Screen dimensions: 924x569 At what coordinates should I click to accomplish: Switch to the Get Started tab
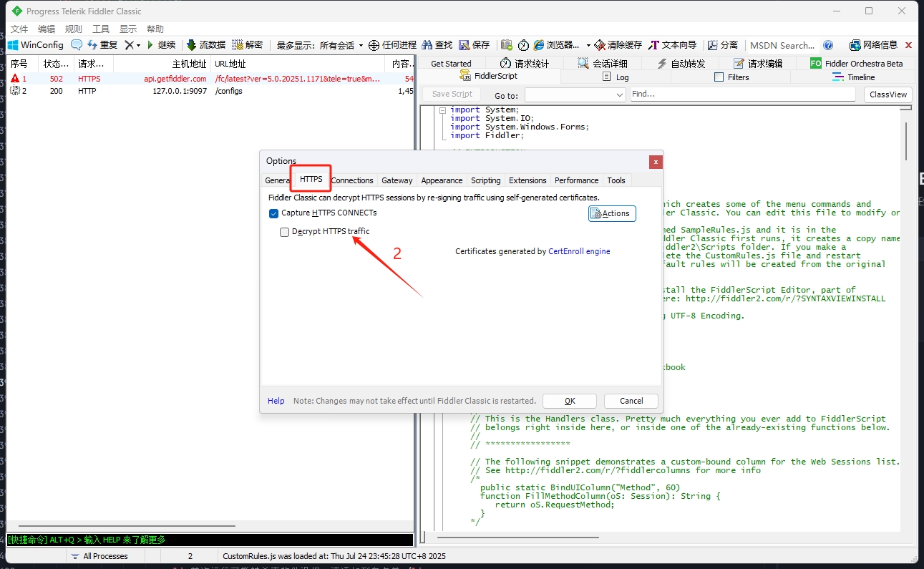click(x=451, y=63)
